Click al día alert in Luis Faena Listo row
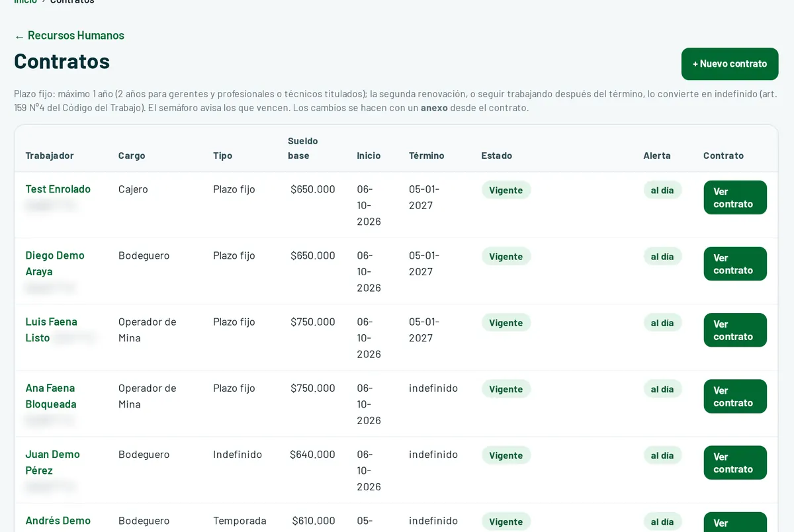Viewport: 794px width, 532px height. tap(662, 322)
